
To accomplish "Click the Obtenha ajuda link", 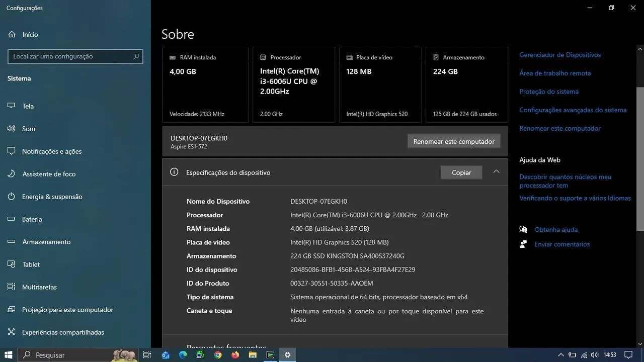I will point(556,230).
